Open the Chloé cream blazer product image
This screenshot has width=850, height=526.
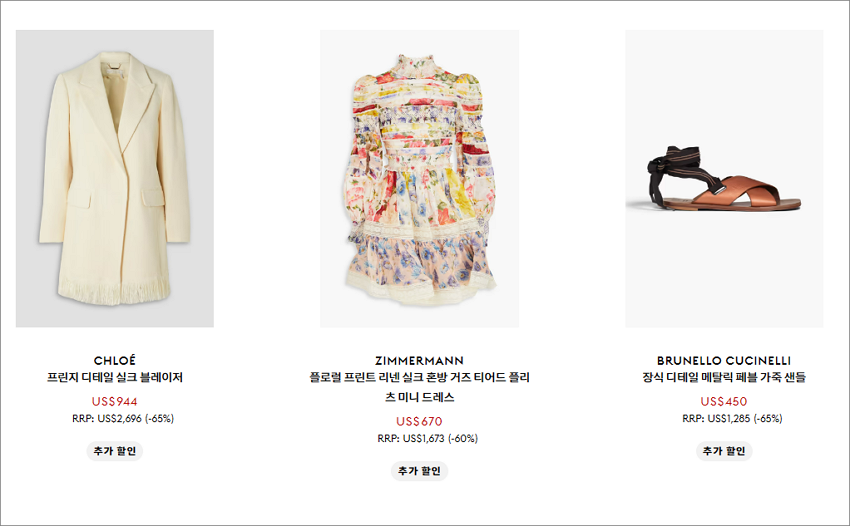point(115,178)
